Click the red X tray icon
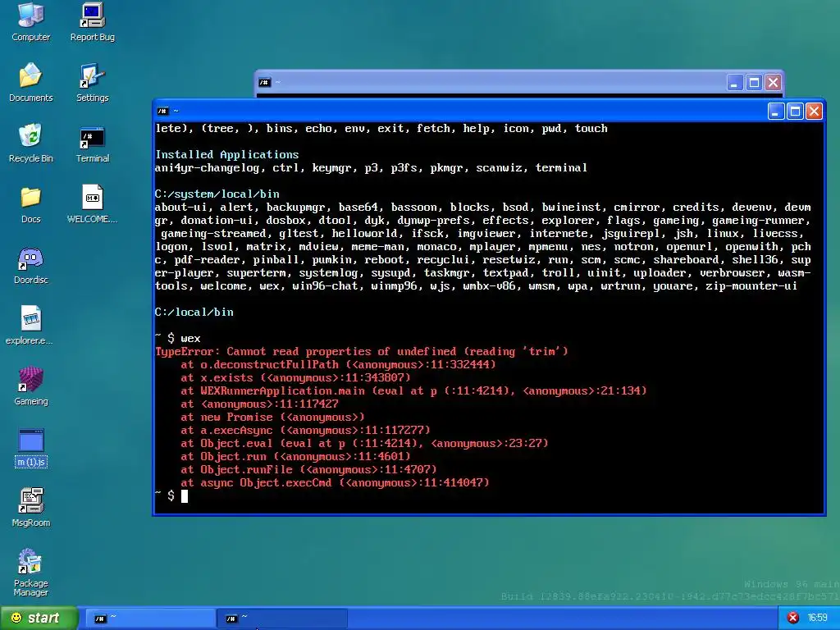 tap(793, 618)
